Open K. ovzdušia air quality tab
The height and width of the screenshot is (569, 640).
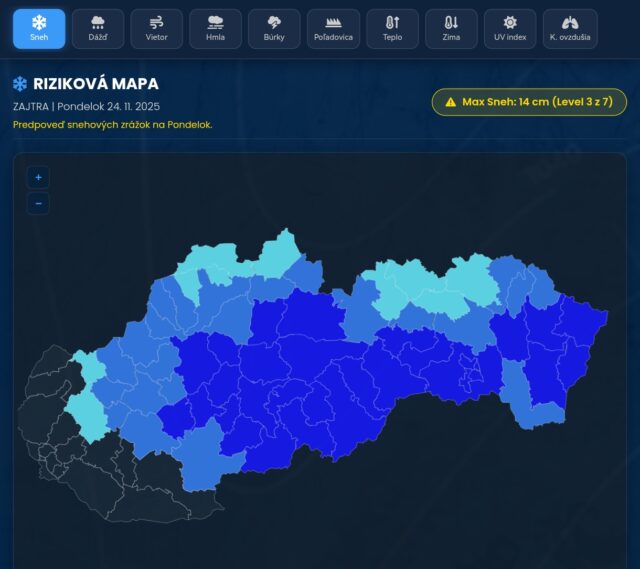click(570, 29)
